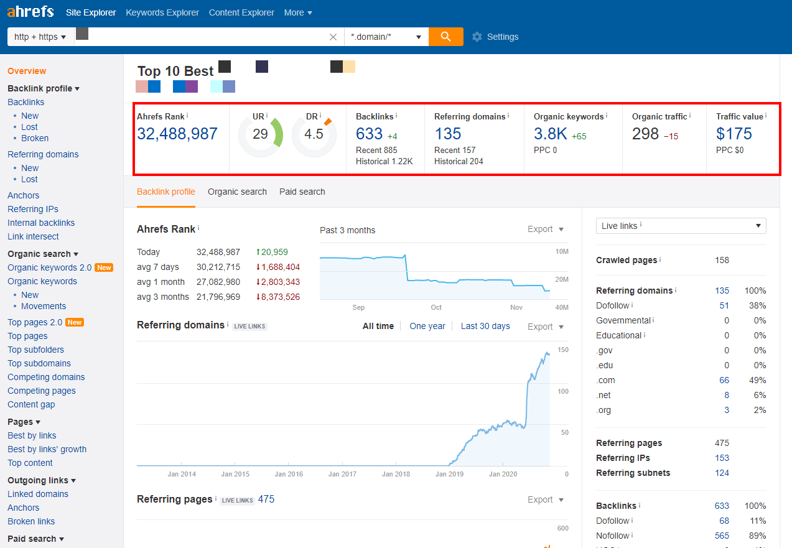Click the info icon next to Ahrefs Rank metric

click(x=187, y=116)
